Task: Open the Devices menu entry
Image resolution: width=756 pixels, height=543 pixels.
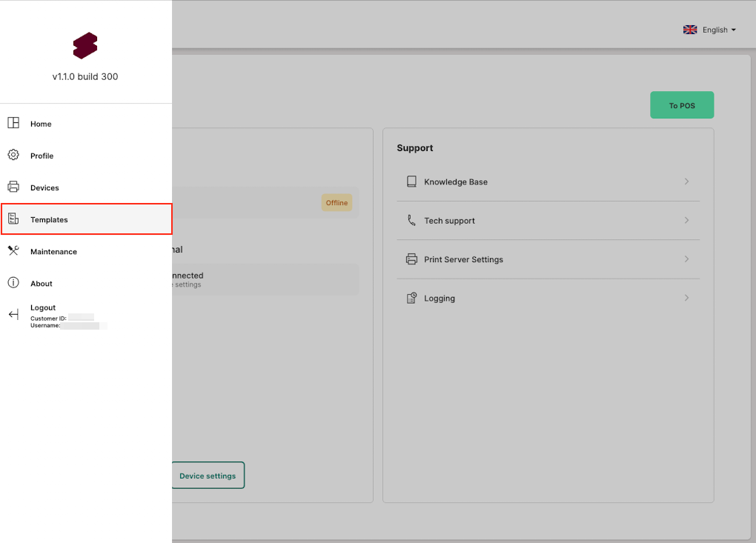Action: pos(44,187)
